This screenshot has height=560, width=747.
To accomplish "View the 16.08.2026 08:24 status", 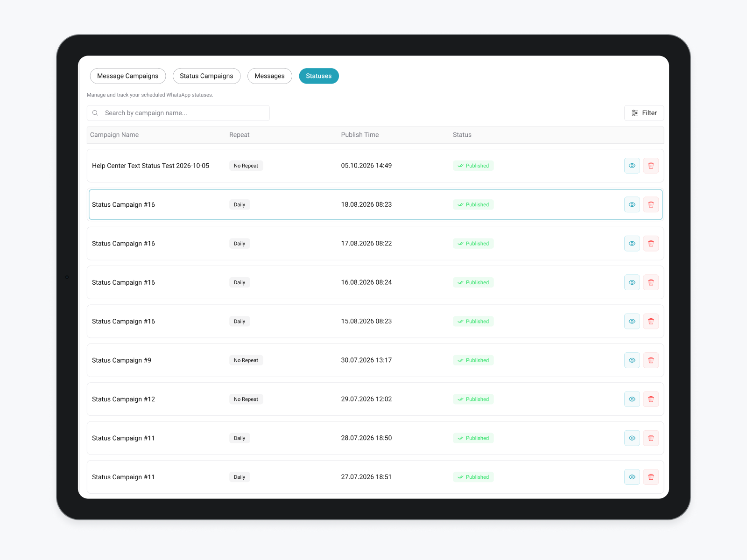I will (x=632, y=282).
